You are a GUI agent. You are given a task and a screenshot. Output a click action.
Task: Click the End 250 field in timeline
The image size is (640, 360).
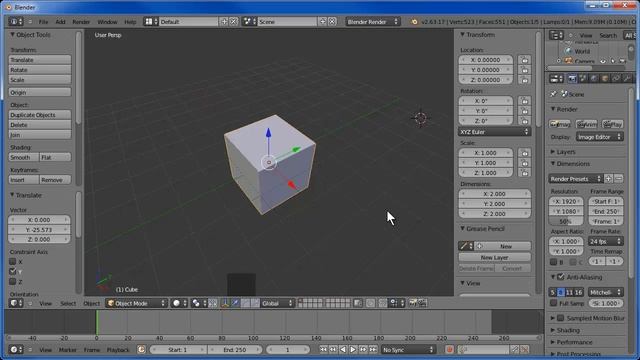[235, 350]
